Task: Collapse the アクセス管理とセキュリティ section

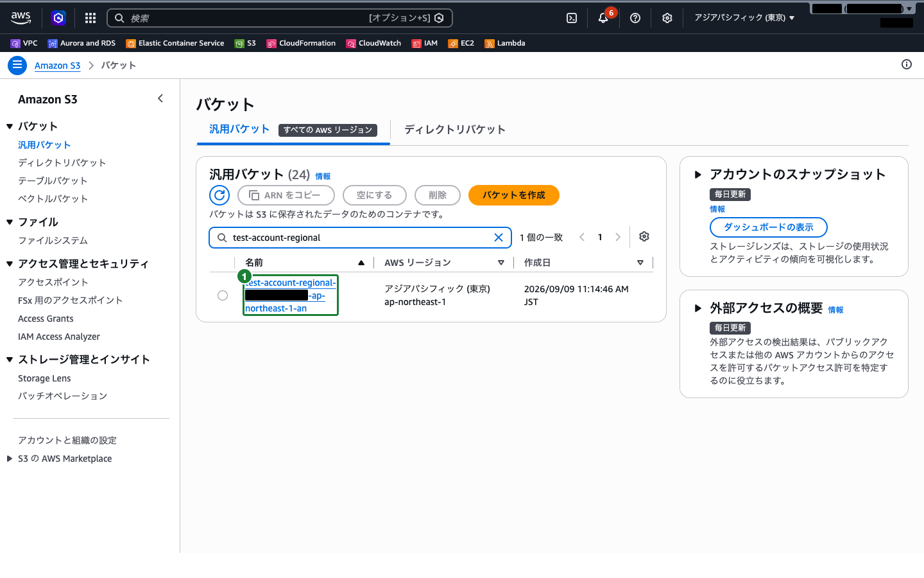Action: coord(10,264)
